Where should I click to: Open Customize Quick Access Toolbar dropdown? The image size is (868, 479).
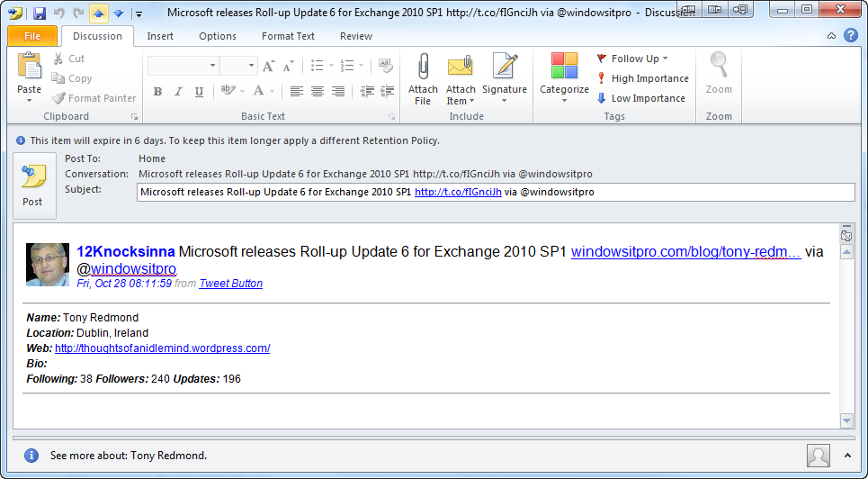pyautogui.click(x=139, y=14)
